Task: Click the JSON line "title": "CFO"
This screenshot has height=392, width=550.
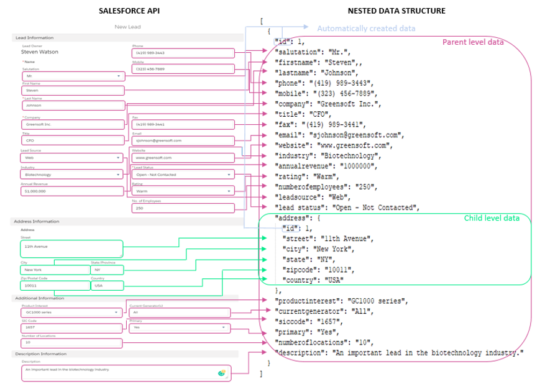Action: click(x=303, y=114)
